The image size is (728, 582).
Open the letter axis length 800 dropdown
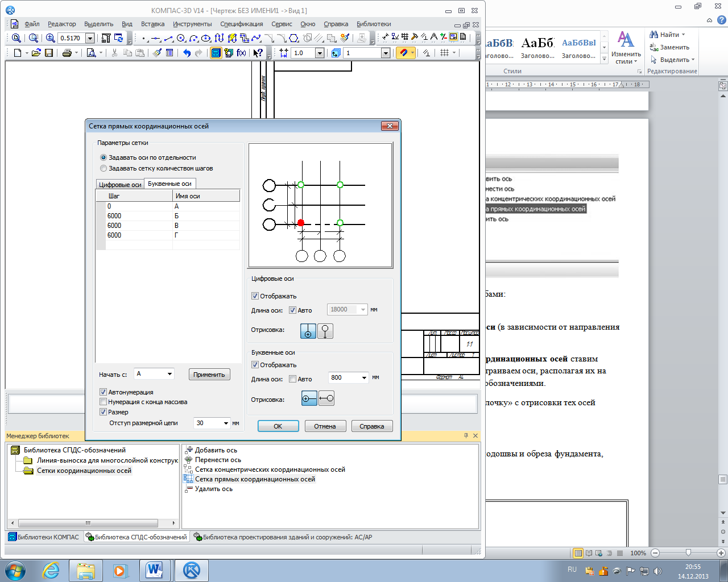pos(364,377)
